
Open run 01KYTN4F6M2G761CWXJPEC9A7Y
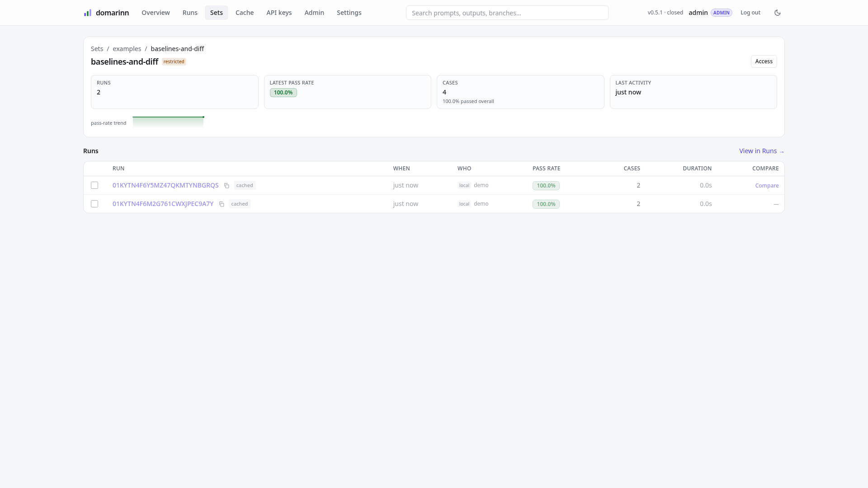163,204
